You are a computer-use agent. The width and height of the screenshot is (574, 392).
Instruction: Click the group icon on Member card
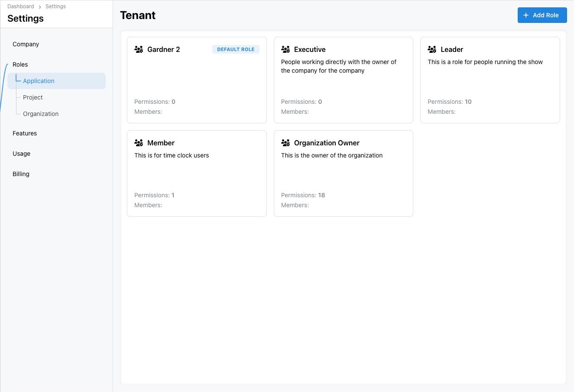pyautogui.click(x=139, y=142)
